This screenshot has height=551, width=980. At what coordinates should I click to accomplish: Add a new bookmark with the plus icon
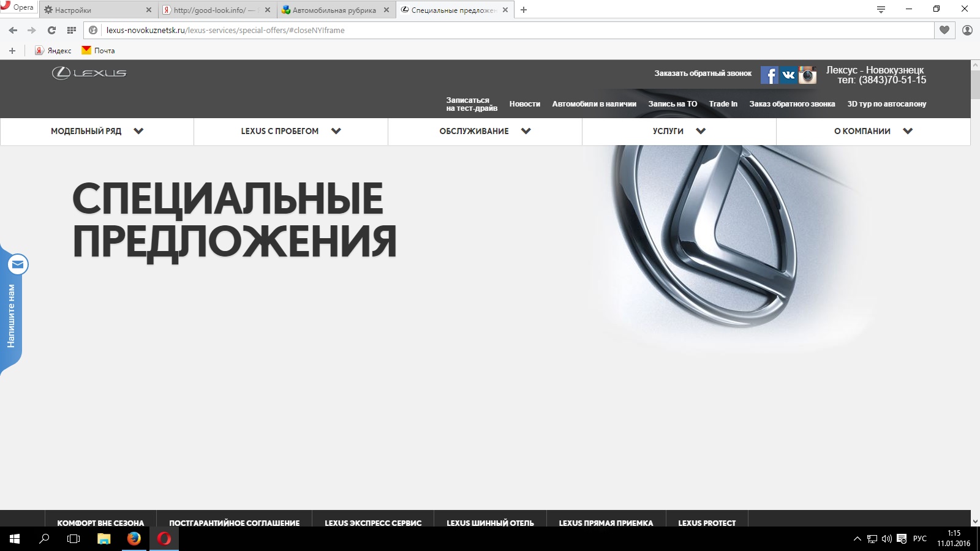(x=12, y=51)
